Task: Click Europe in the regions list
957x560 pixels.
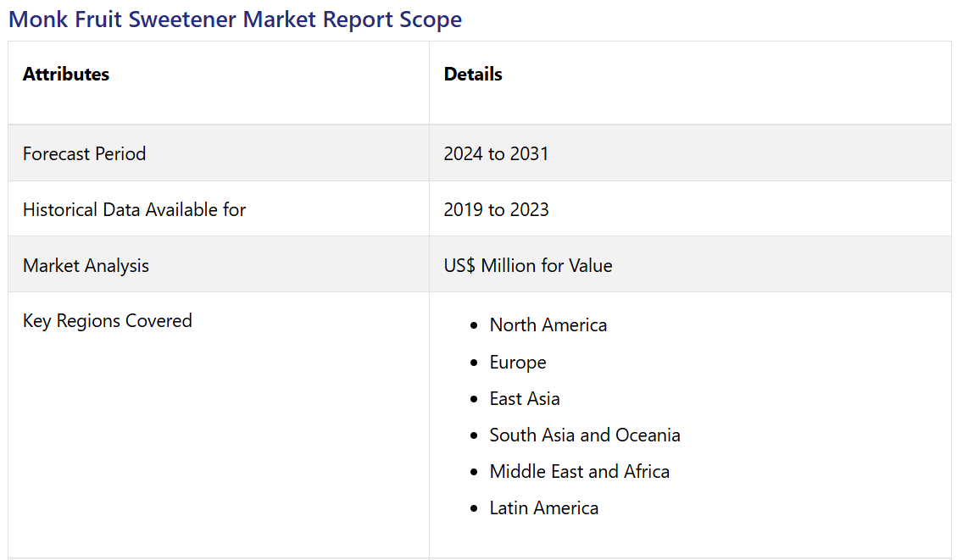Action: [517, 363]
